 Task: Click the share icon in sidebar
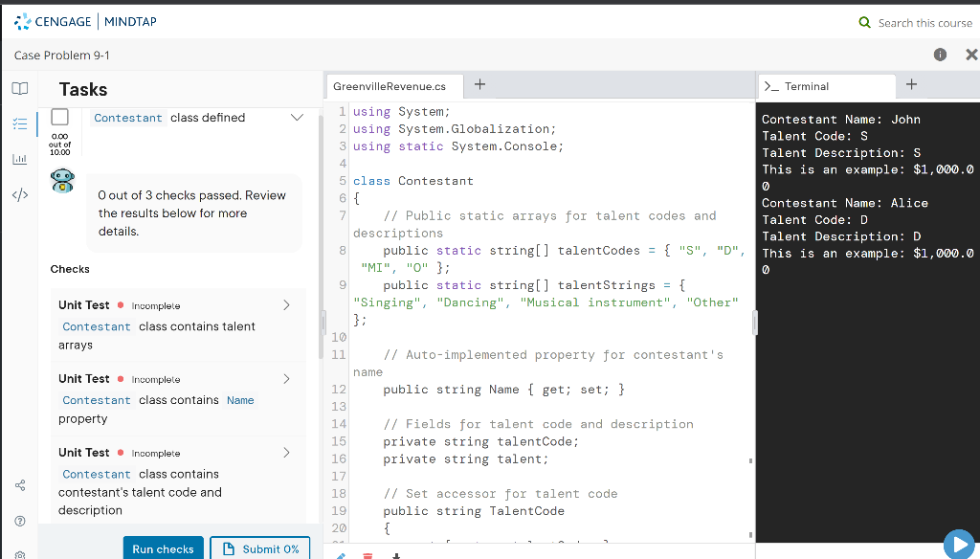coord(20,485)
